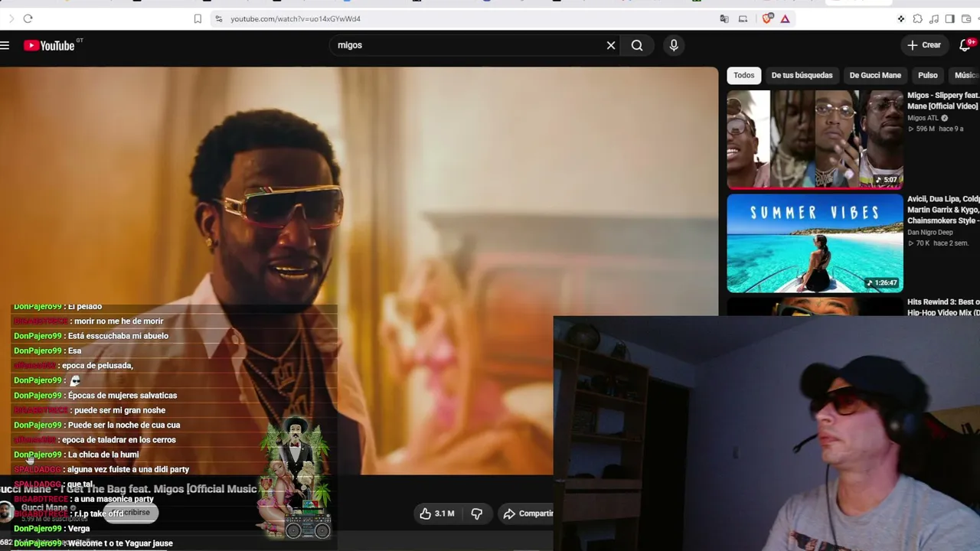Dislike the video with the thumbs-down icon
The height and width of the screenshot is (551, 980).
click(476, 514)
